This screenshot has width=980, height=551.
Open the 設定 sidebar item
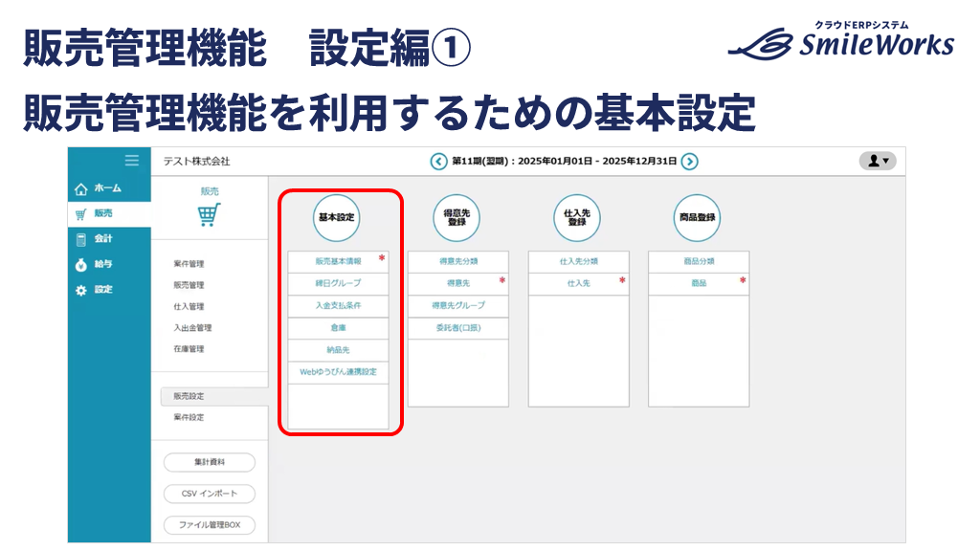pos(109,290)
